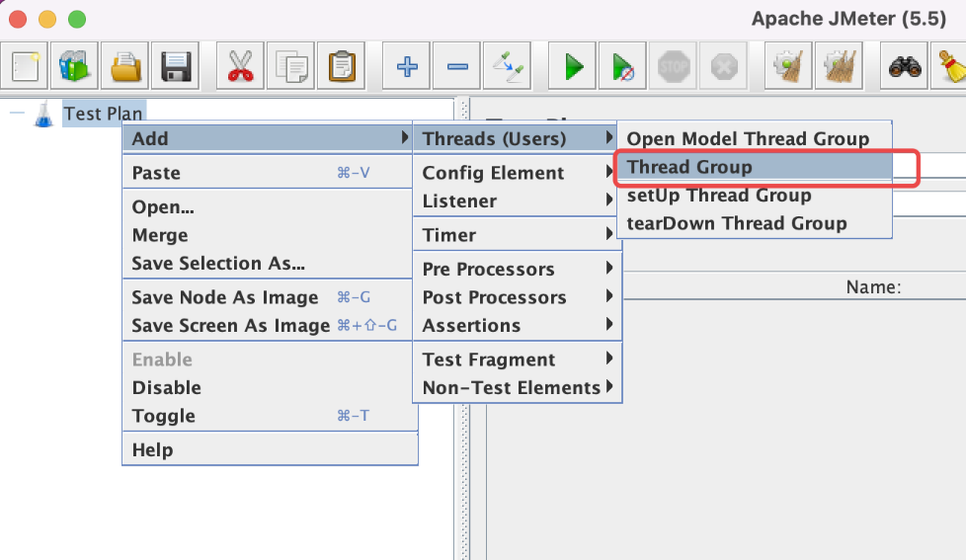Click the Open folder toolbar icon
The image size is (966, 560).
click(x=125, y=67)
